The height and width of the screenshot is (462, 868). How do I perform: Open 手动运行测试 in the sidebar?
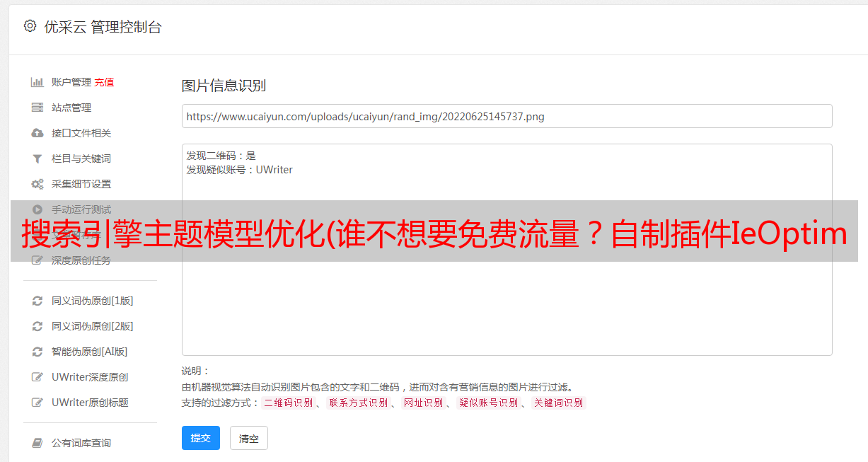click(x=81, y=209)
